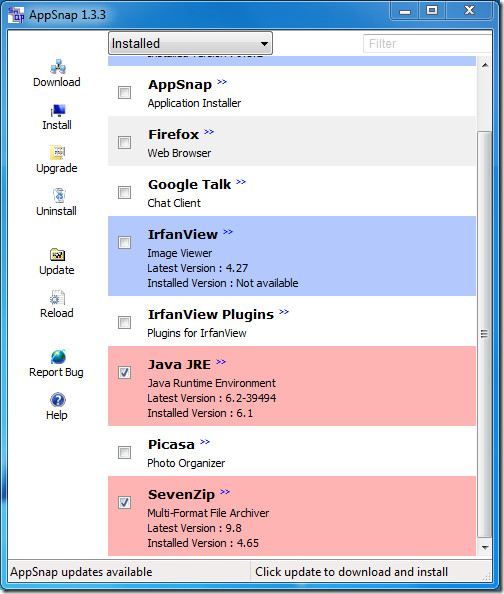Open the Installed category dropdown
The height and width of the screenshot is (594, 504).
[190, 43]
